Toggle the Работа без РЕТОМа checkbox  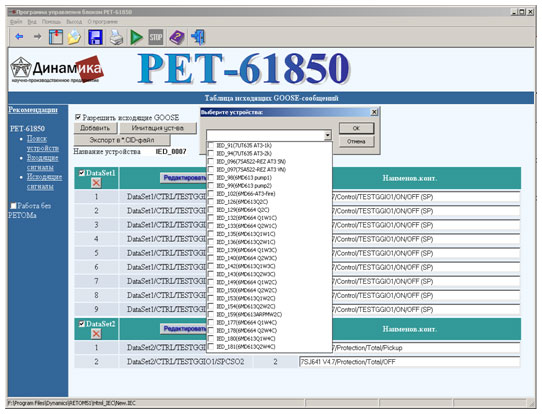[13, 206]
